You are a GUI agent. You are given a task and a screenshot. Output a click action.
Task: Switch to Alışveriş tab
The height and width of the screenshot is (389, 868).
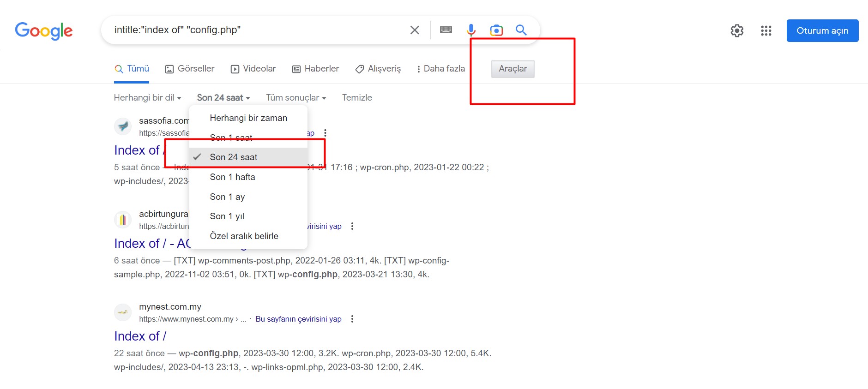[x=378, y=69]
